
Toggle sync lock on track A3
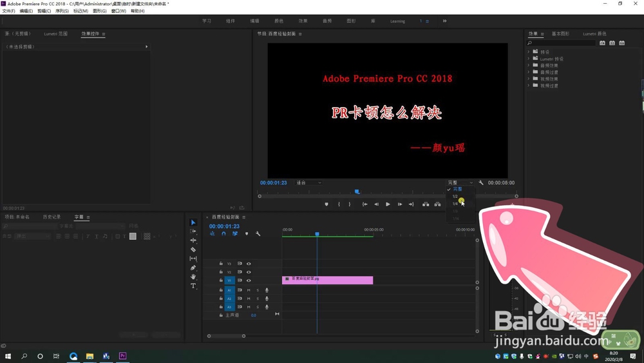click(x=240, y=307)
